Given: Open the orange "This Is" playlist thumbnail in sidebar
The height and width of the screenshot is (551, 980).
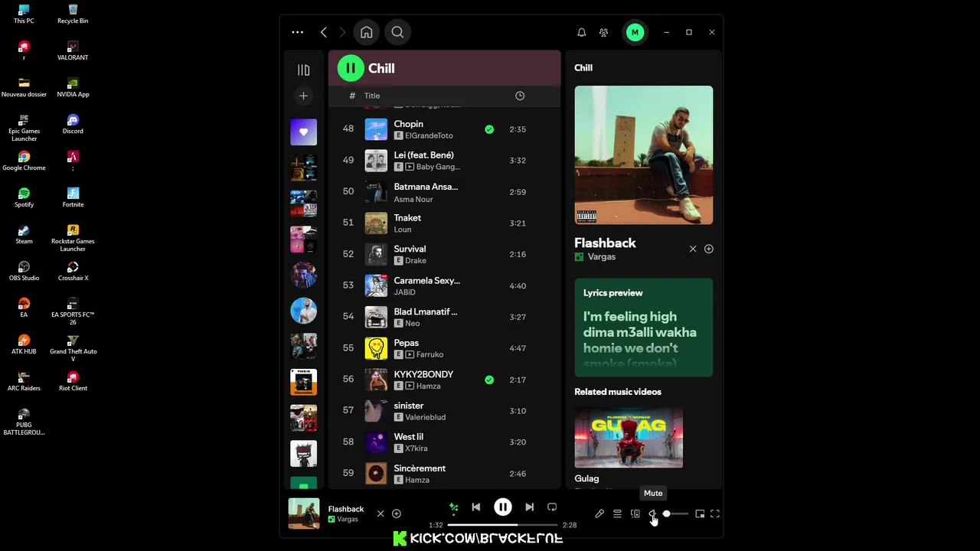Looking at the screenshot, I should point(303,382).
